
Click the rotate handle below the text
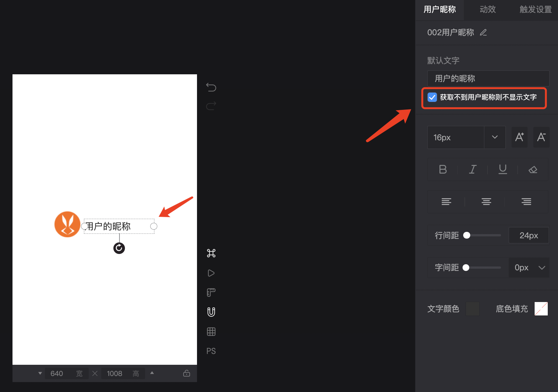pyautogui.click(x=119, y=248)
